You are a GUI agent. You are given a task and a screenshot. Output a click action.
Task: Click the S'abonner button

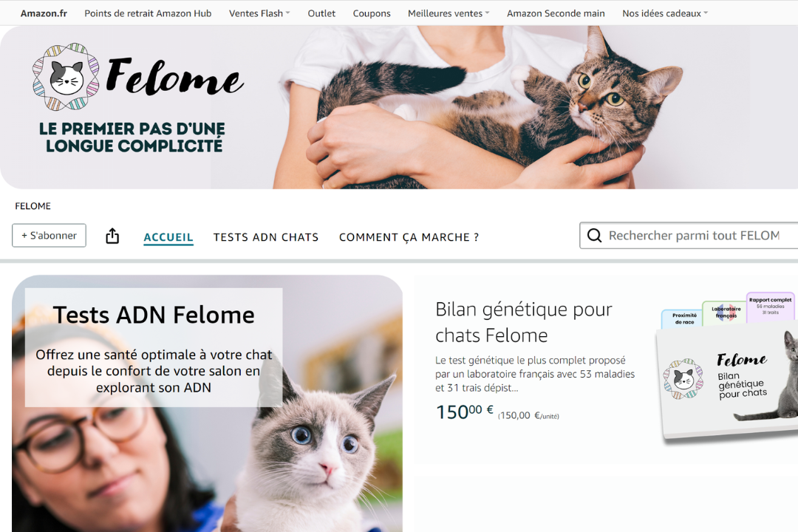[x=49, y=236]
